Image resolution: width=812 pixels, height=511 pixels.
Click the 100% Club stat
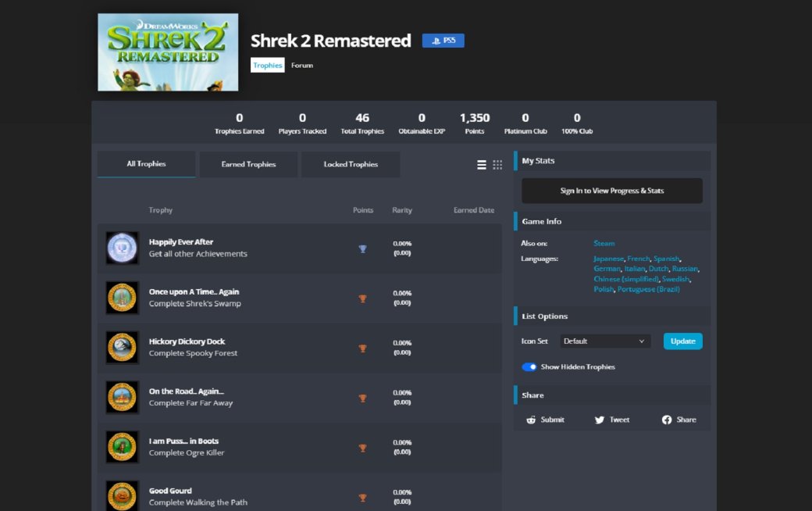click(578, 124)
